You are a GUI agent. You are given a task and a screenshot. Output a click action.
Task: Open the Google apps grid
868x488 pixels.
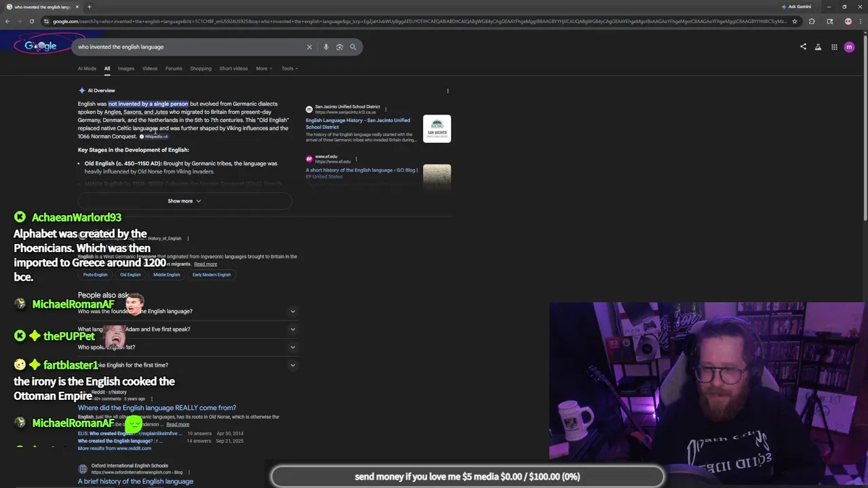coord(834,47)
